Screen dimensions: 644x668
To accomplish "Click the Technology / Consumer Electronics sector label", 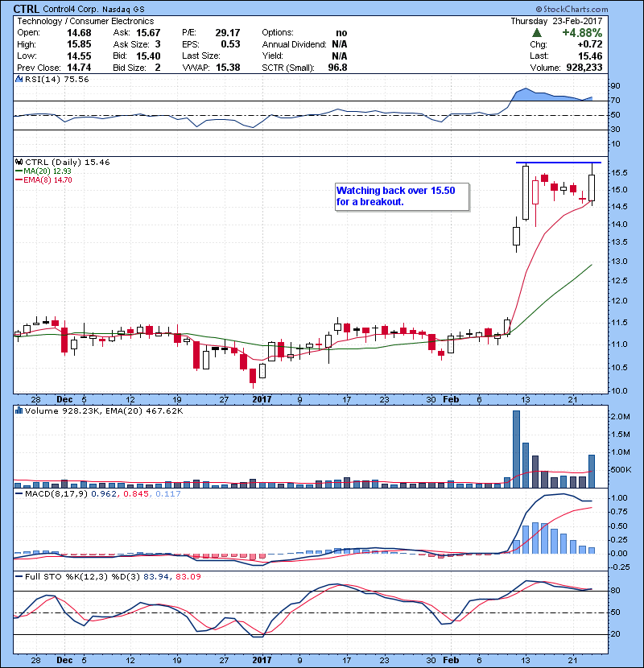I will pos(85,21).
